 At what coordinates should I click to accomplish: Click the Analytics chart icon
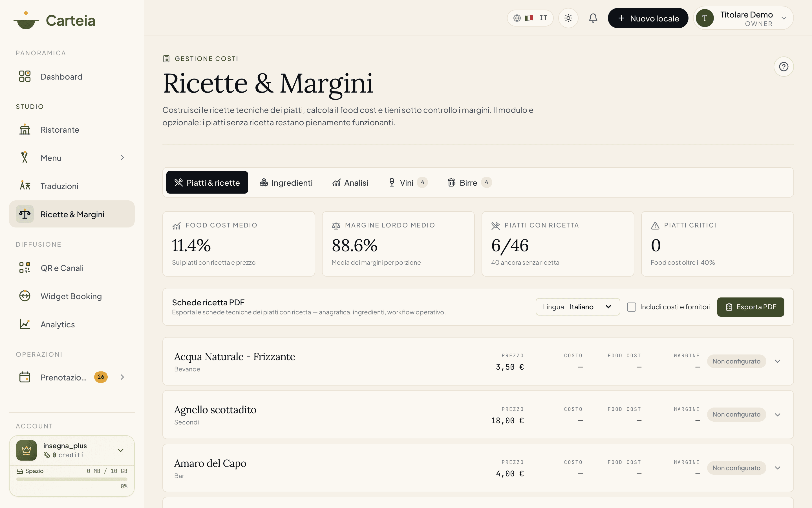[x=25, y=324]
